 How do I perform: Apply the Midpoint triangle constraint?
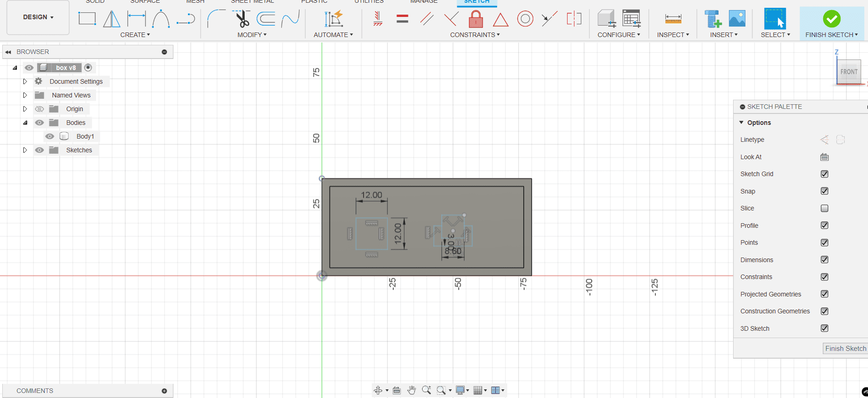[501, 20]
